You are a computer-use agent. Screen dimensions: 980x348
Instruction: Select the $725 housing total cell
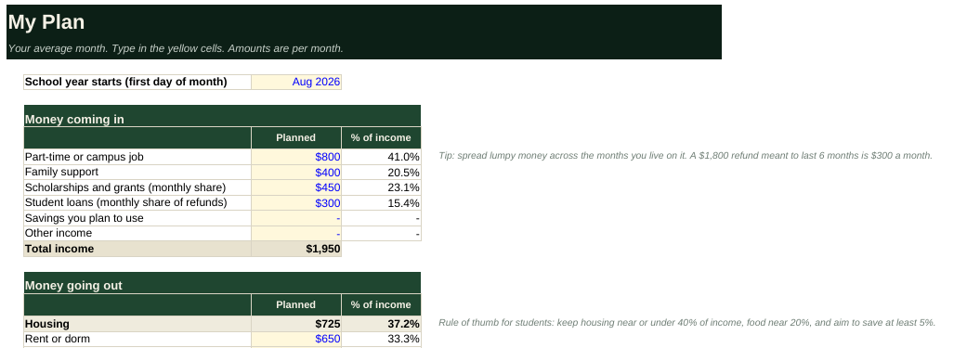pyautogui.click(x=296, y=324)
